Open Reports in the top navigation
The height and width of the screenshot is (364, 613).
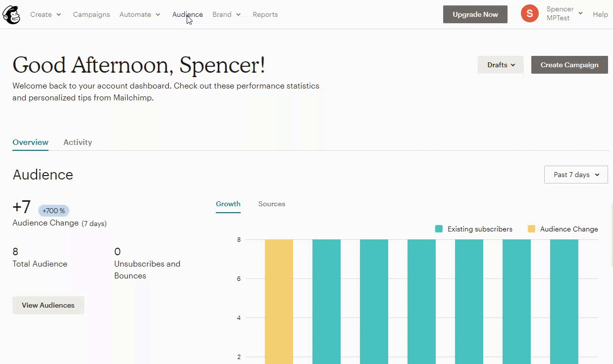coord(265,14)
